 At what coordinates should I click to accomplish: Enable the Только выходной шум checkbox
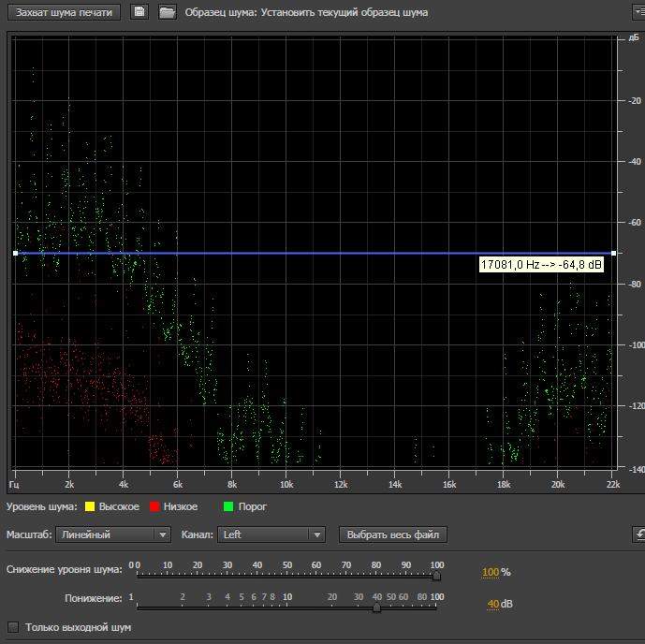coord(13,627)
